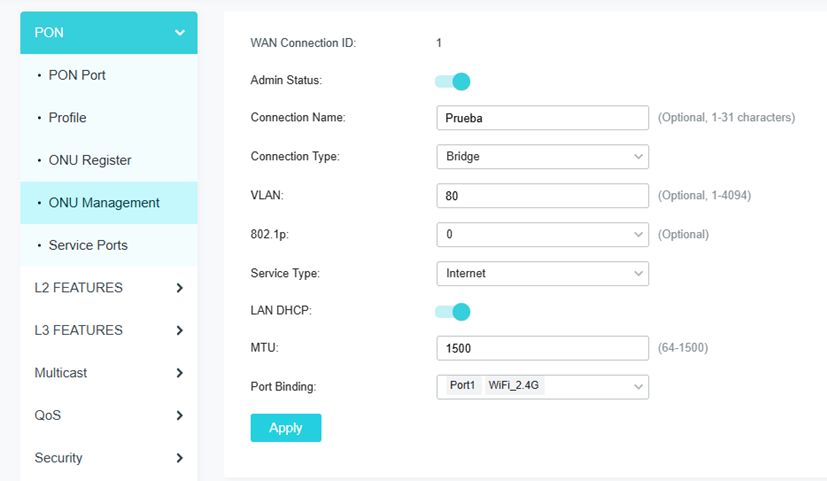Click the (Optional, 1-31 characters) hint
The image size is (827, 481).
[x=726, y=118]
